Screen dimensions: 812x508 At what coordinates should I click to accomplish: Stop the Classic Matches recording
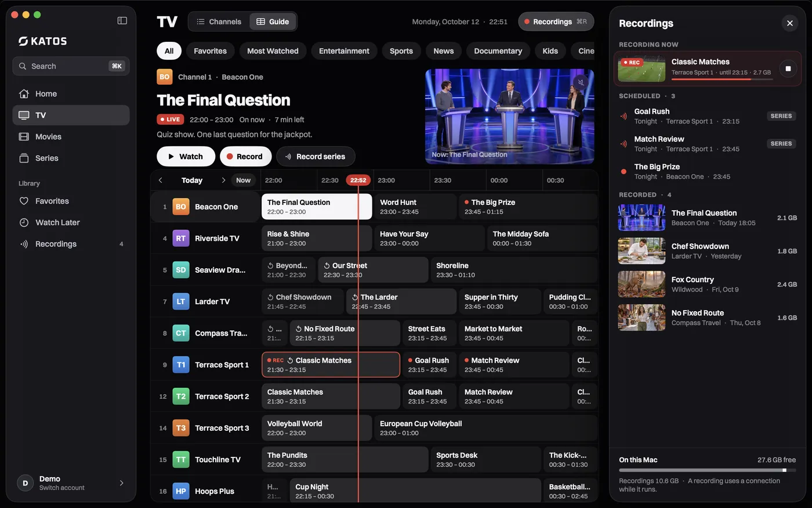tap(788, 69)
